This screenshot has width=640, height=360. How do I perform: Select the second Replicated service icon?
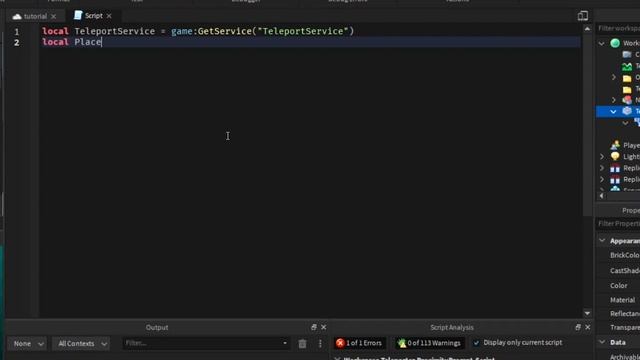(x=615, y=180)
